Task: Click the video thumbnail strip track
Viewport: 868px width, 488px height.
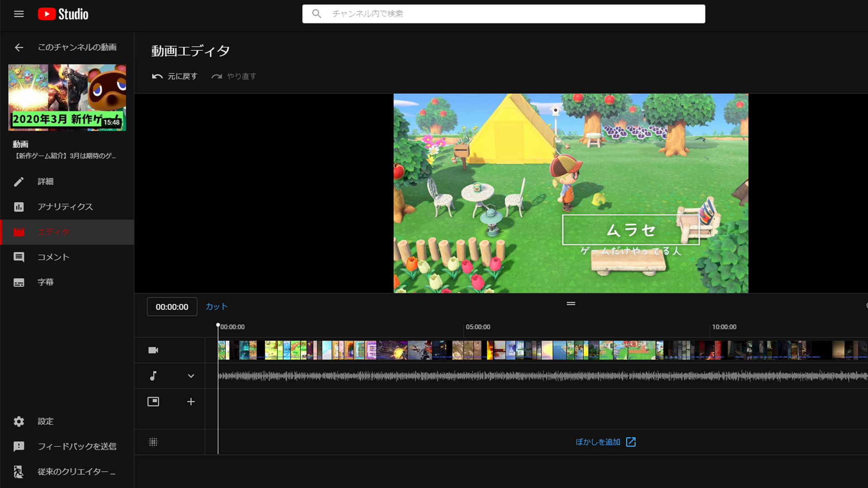Action: (x=542, y=350)
